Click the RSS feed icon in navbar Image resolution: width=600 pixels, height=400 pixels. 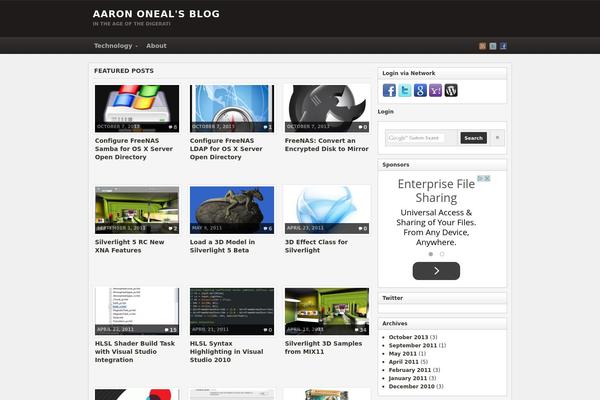point(482,46)
